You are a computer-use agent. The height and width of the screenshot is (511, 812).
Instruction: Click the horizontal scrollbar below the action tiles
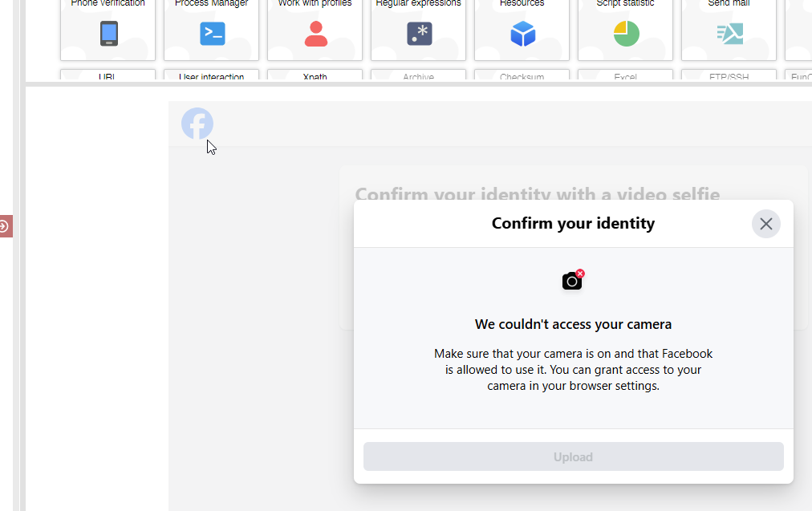(x=401, y=83)
